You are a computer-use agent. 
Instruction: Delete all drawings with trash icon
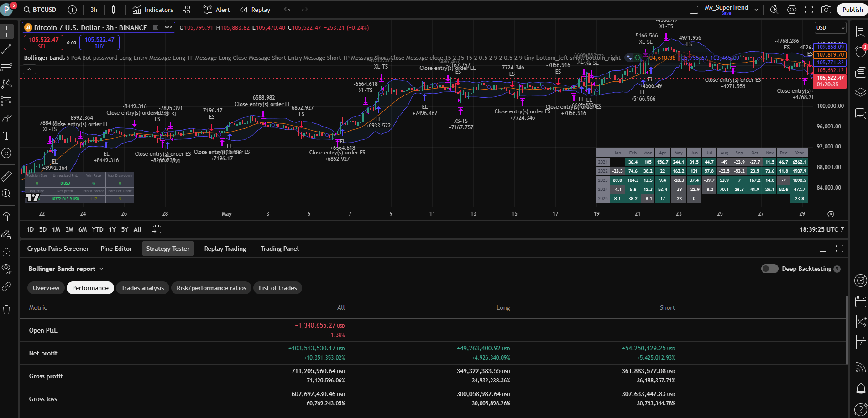pos(7,310)
